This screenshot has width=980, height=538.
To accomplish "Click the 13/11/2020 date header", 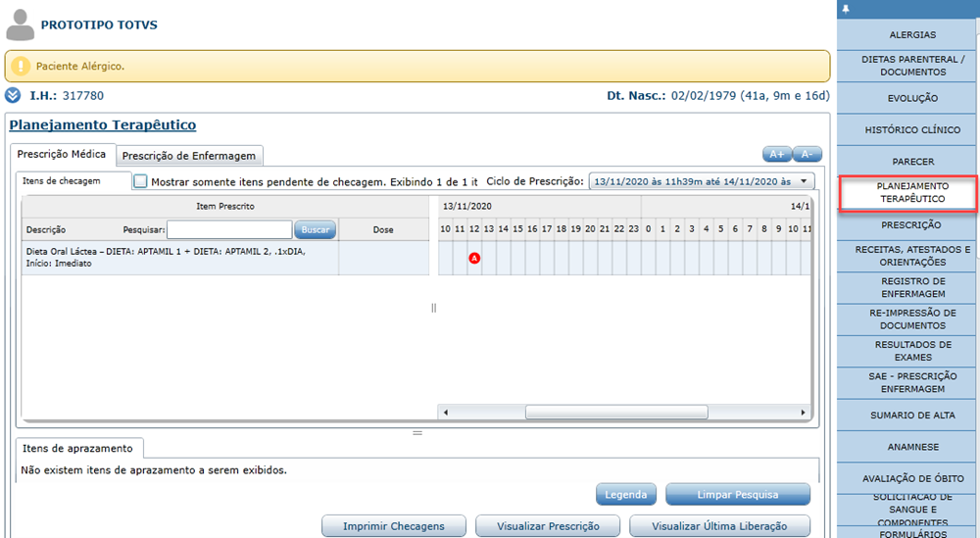I will click(x=467, y=206).
